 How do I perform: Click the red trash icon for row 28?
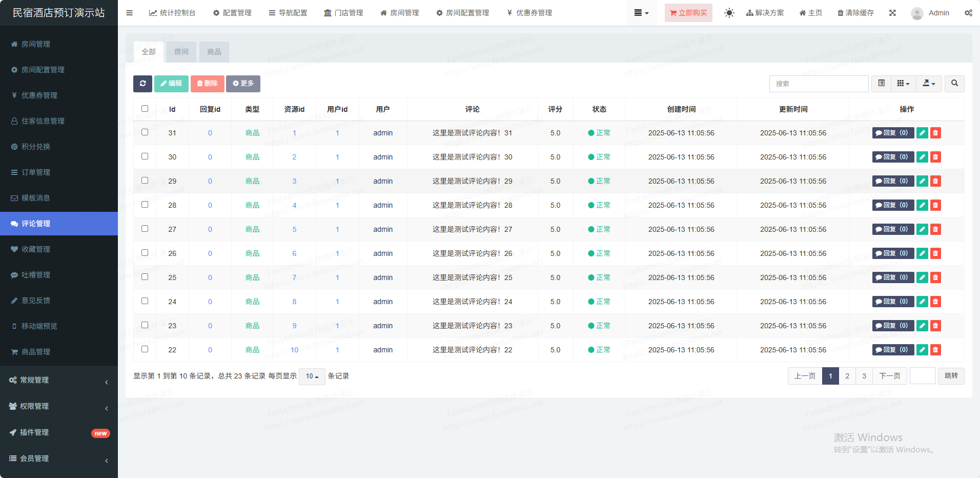click(935, 205)
